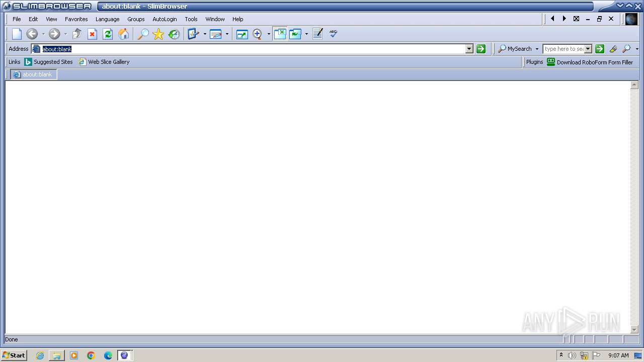644x362 pixels.
Task: Open the File menu
Action: (x=17, y=19)
